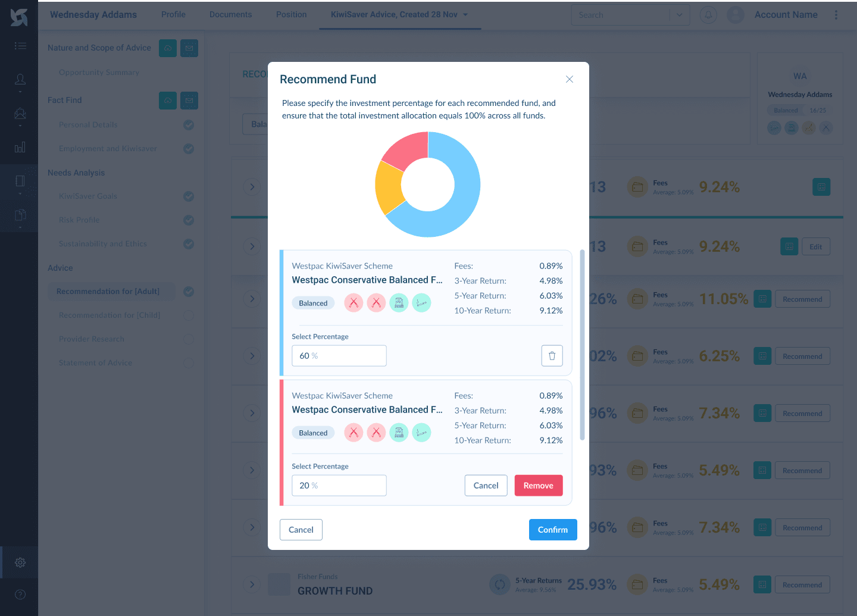
Task: Toggle the Statement of Advice status circle
Action: tap(189, 363)
